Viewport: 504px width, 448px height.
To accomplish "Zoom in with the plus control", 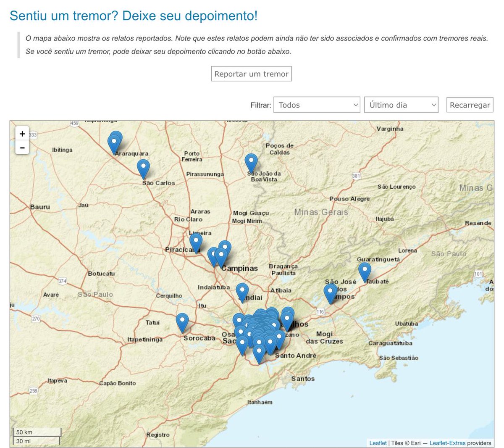I will tap(22, 134).
